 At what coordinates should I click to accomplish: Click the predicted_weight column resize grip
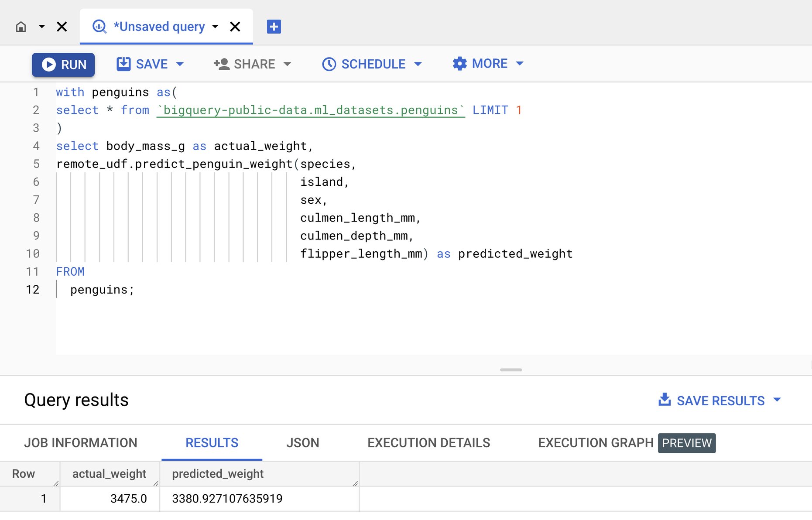(355, 483)
